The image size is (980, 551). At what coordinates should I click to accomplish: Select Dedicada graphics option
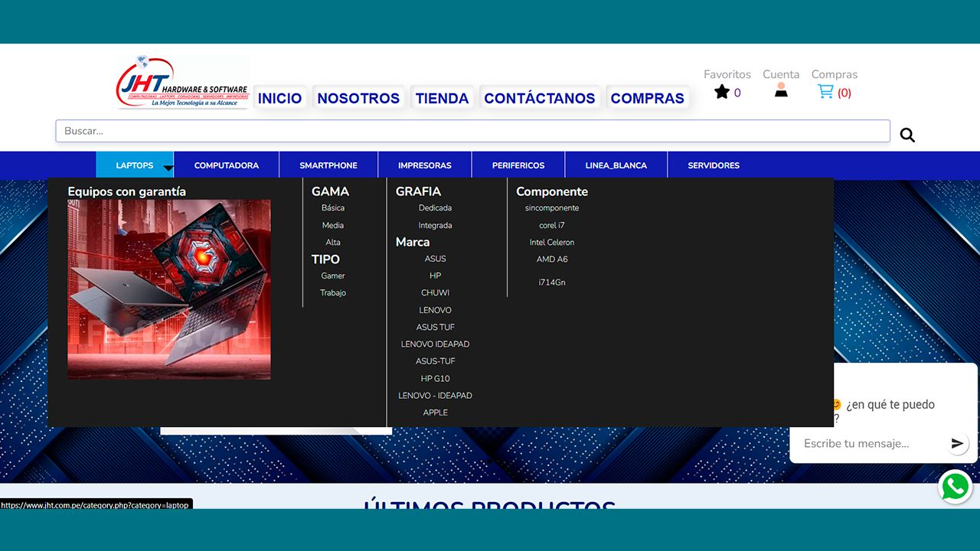pyautogui.click(x=436, y=208)
